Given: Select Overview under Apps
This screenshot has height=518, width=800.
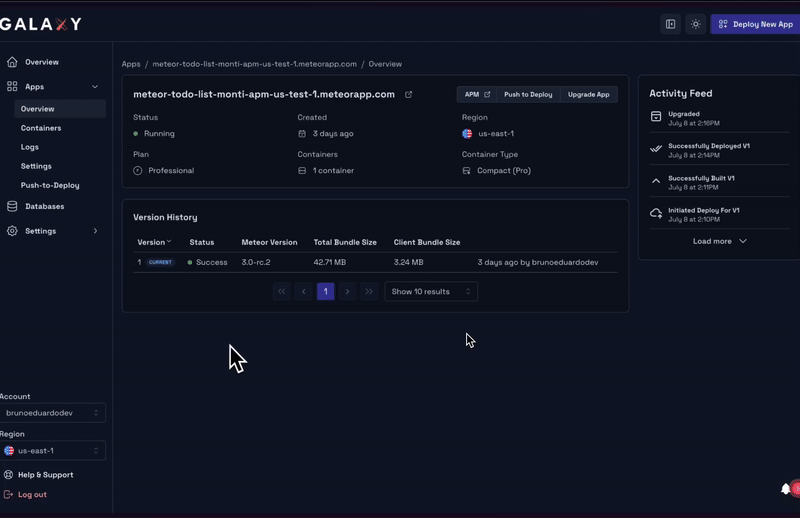Looking at the screenshot, I should click(60, 109).
